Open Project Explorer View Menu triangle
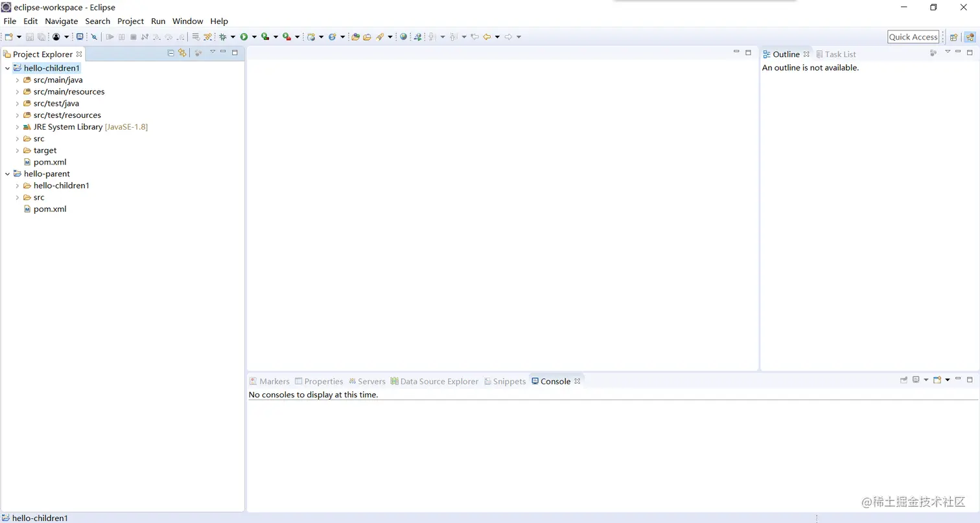This screenshot has height=523, width=980. [x=213, y=51]
